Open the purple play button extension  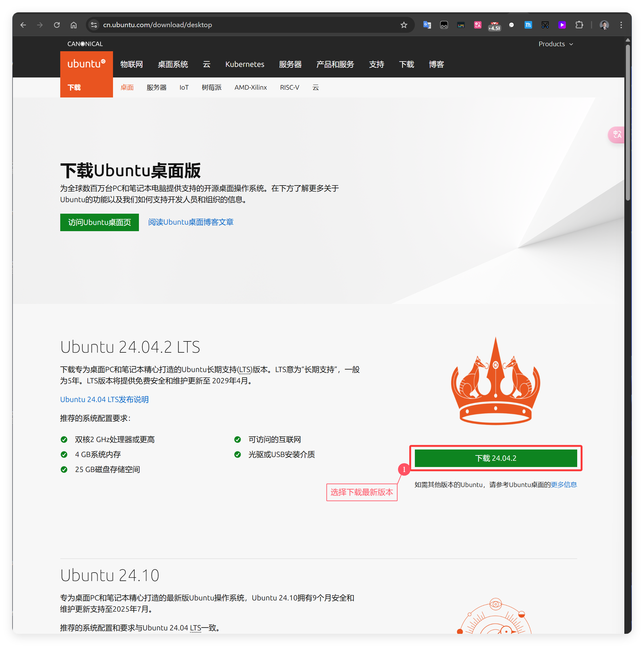coord(562,25)
